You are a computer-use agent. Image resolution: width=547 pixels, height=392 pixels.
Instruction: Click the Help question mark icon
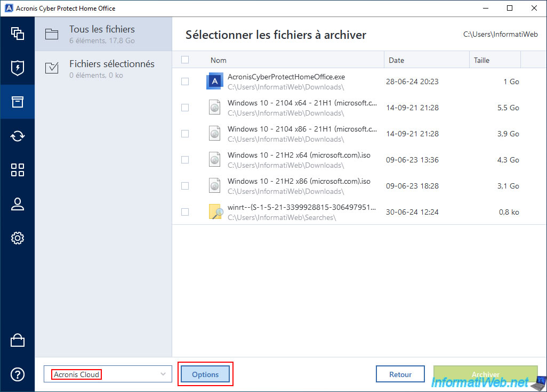(17, 374)
